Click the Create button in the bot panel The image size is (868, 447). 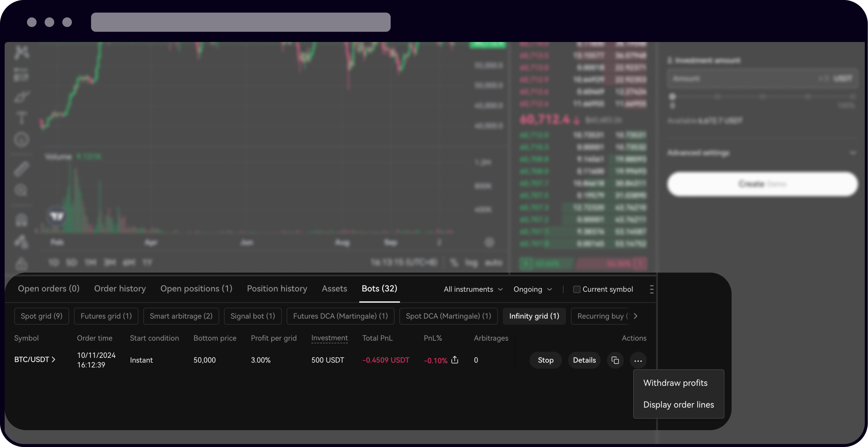click(762, 184)
